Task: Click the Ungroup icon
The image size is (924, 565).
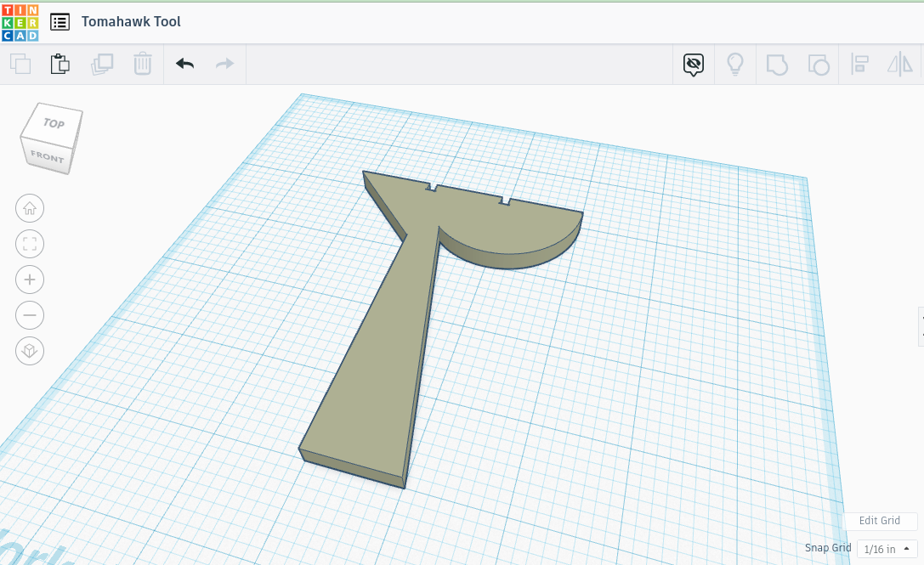Action: coord(819,64)
